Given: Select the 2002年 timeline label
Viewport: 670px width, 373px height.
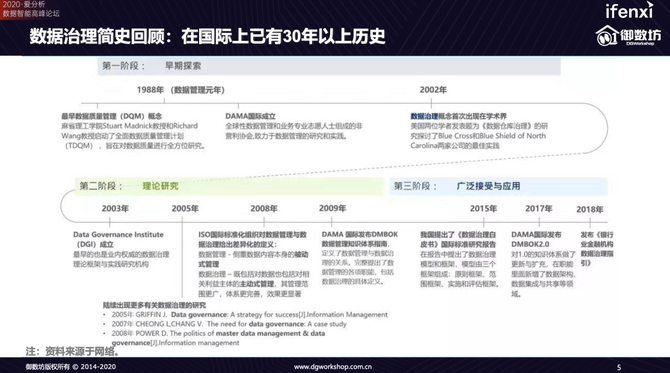Looking at the screenshot, I should point(433,90).
